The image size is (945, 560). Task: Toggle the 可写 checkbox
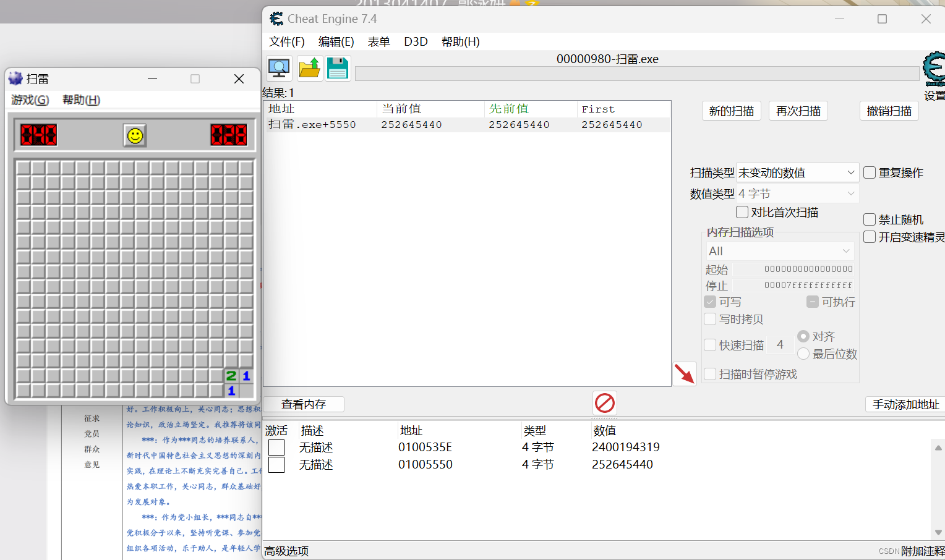click(710, 302)
